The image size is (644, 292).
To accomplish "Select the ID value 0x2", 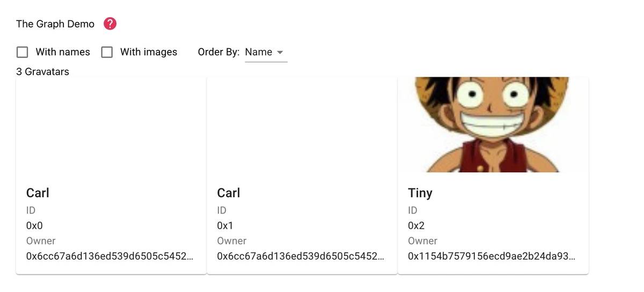I will click(416, 225).
